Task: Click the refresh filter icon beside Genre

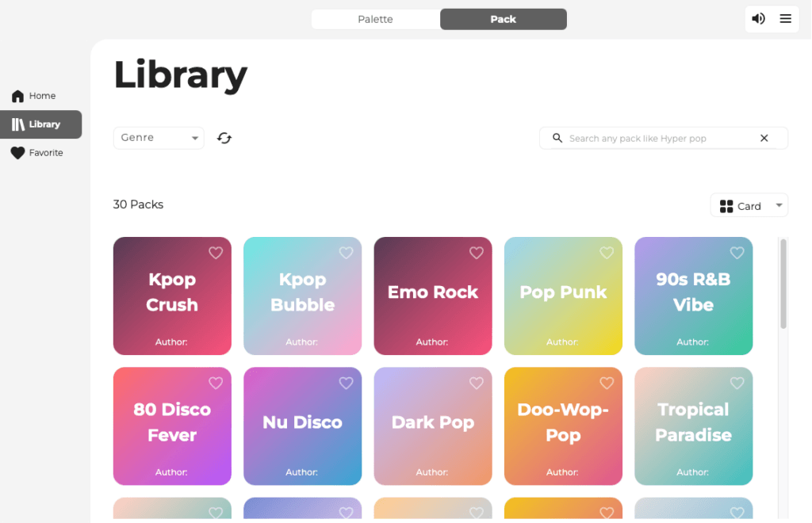Action: pos(224,138)
